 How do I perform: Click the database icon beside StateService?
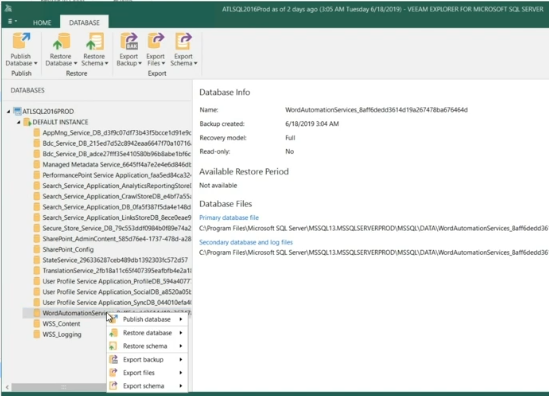(37, 260)
